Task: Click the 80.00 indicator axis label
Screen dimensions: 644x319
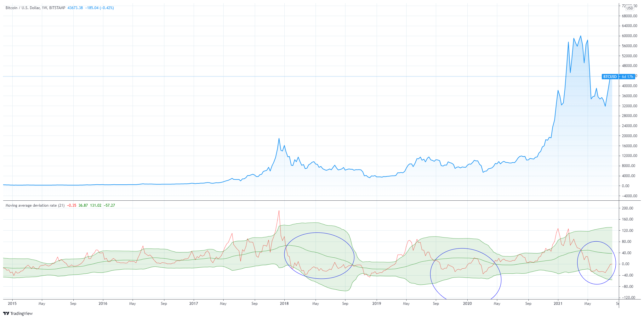Action: (x=627, y=242)
